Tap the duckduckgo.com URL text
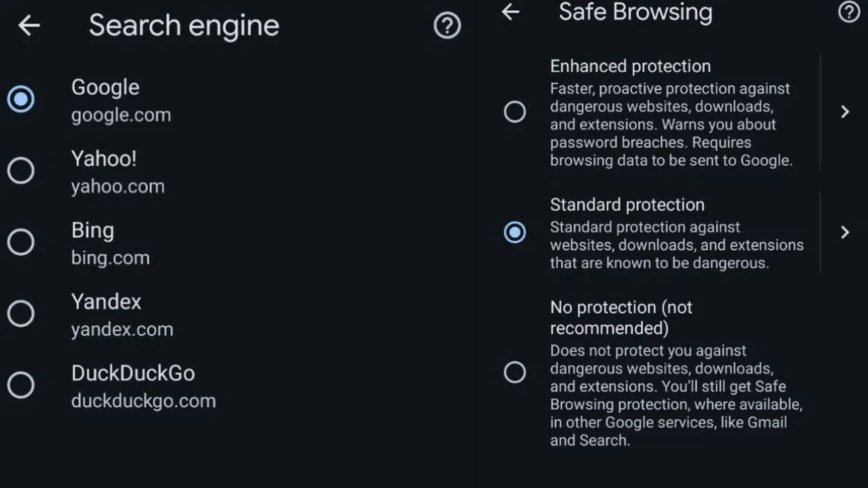 pyautogui.click(x=143, y=401)
